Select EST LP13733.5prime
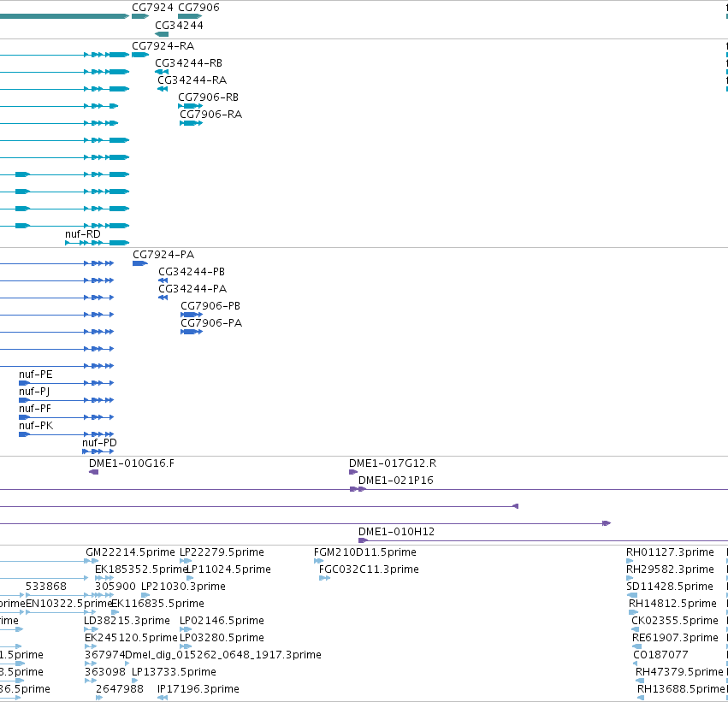The image size is (728, 702). pos(134,681)
